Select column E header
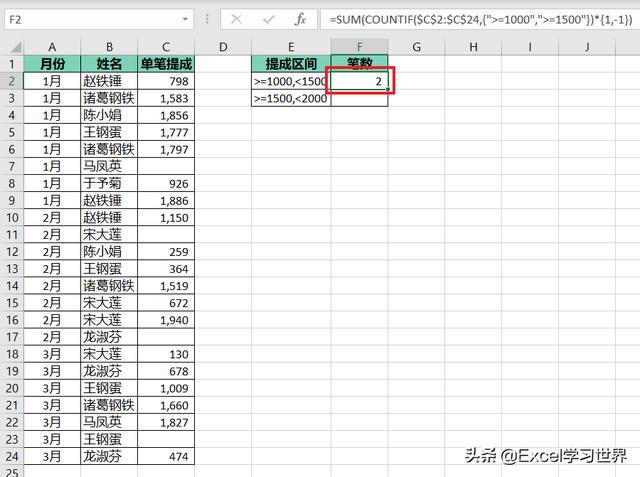The width and height of the screenshot is (640, 477). click(x=291, y=47)
